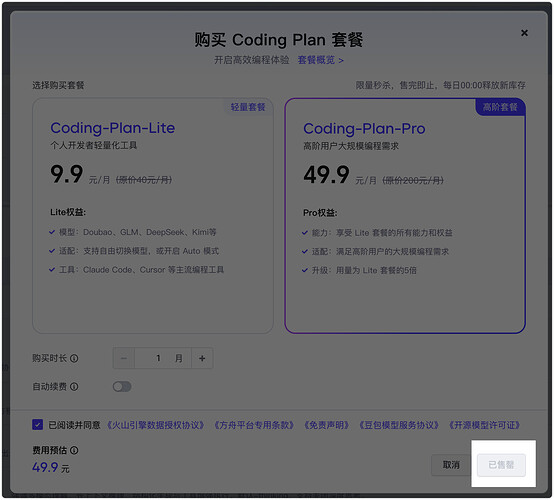Image resolution: width=554 pixels, height=500 pixels.
Task: Click the 高阶套餐 badge
Action: coord(500,107)
